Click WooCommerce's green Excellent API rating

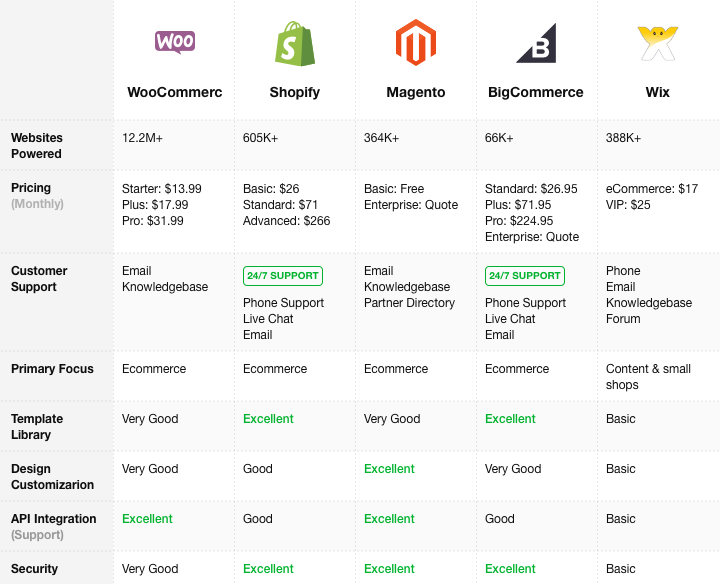click(147, 519)
